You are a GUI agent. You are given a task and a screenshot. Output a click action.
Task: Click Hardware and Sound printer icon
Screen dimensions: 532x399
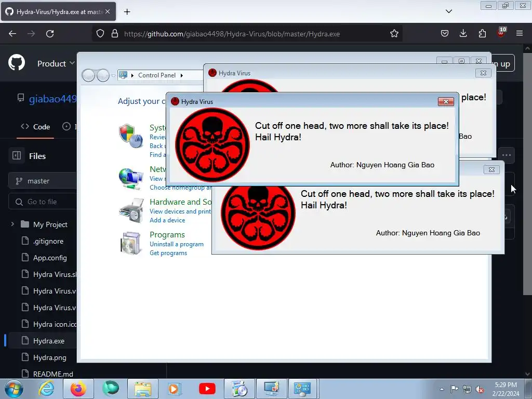click(x=131, y=211)
